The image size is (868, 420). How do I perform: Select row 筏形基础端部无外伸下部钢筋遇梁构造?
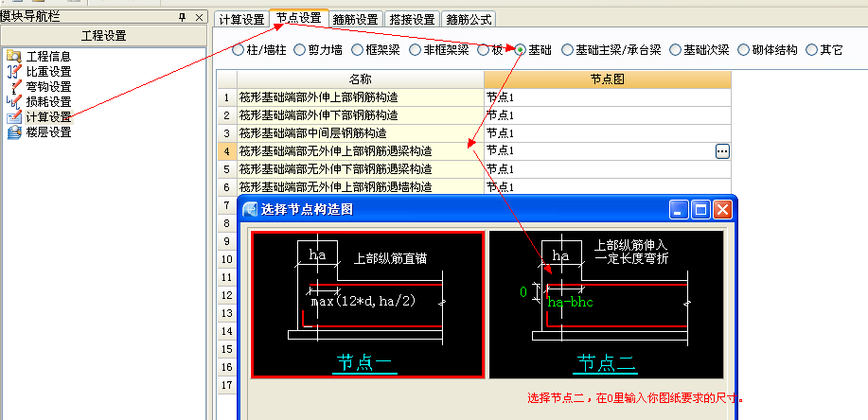(361, 168)
